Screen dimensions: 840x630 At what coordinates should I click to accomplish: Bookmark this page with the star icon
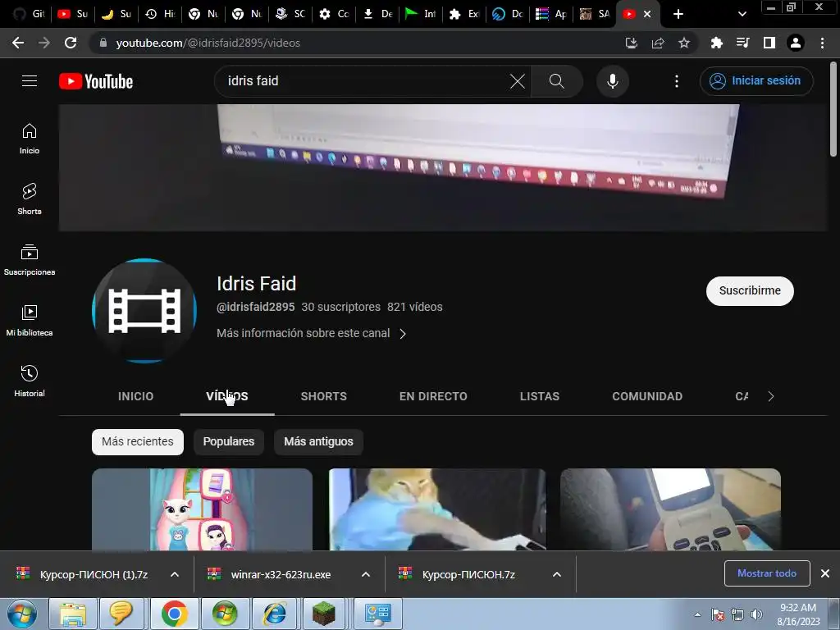pos(684,43)
